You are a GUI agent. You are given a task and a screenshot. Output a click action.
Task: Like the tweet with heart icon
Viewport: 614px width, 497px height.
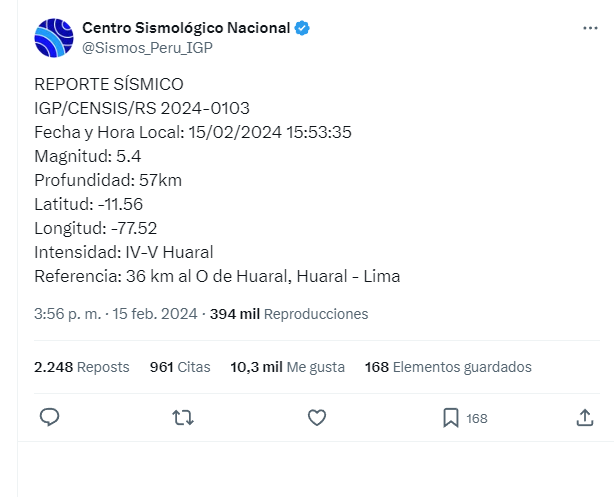[x=317, y=418]
